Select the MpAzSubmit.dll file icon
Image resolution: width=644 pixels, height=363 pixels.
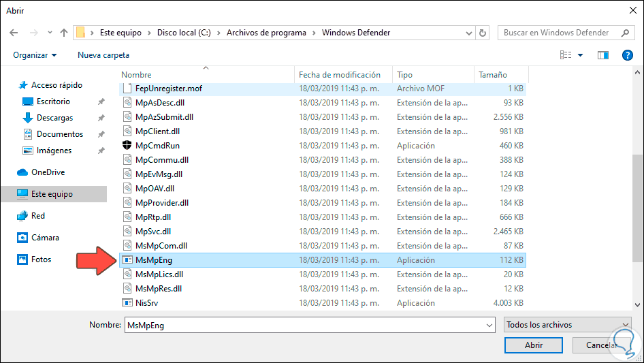127,116
